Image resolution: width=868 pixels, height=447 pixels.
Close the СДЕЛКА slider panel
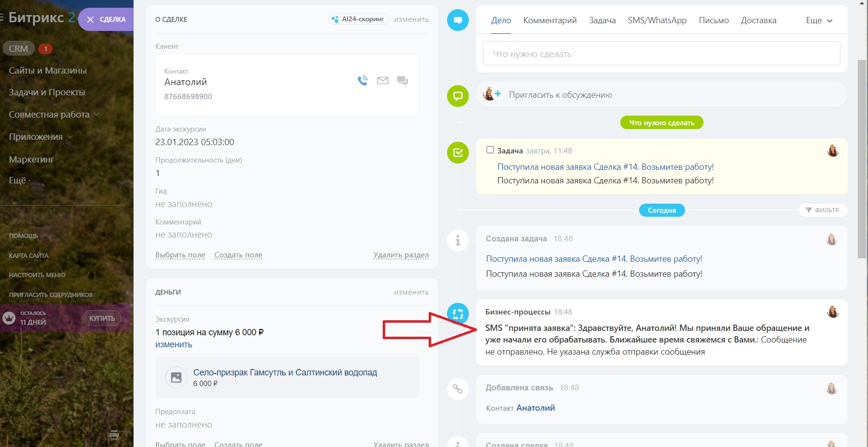point(90,20)
